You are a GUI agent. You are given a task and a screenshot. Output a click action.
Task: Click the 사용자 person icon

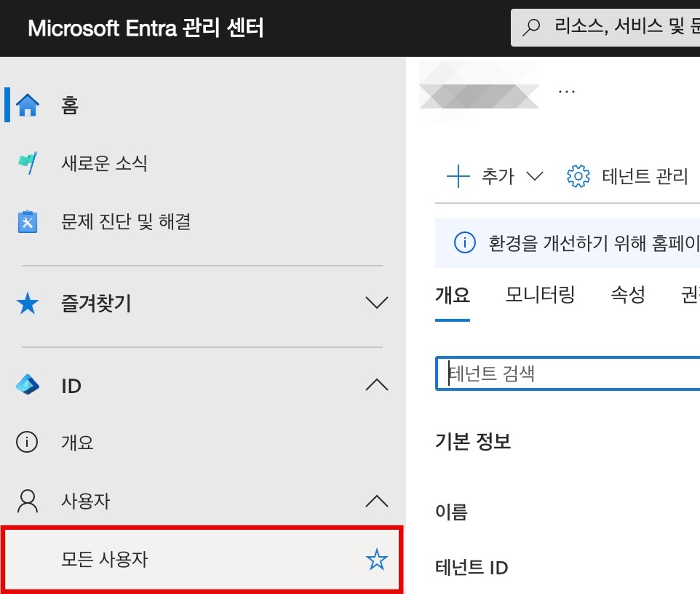pyautogui.click(x=28, y=501)
